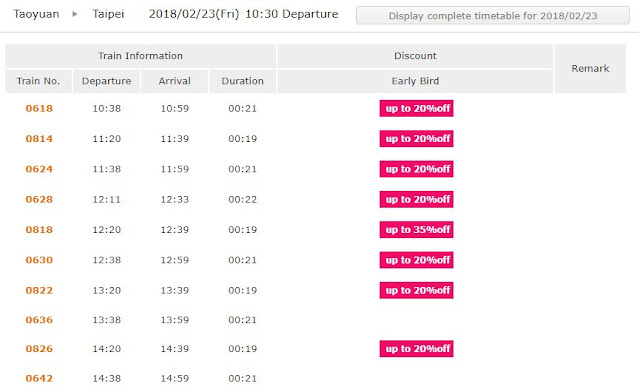
Task: Select train 0624 departing at 11:38
Action: (x=39, y=169)
